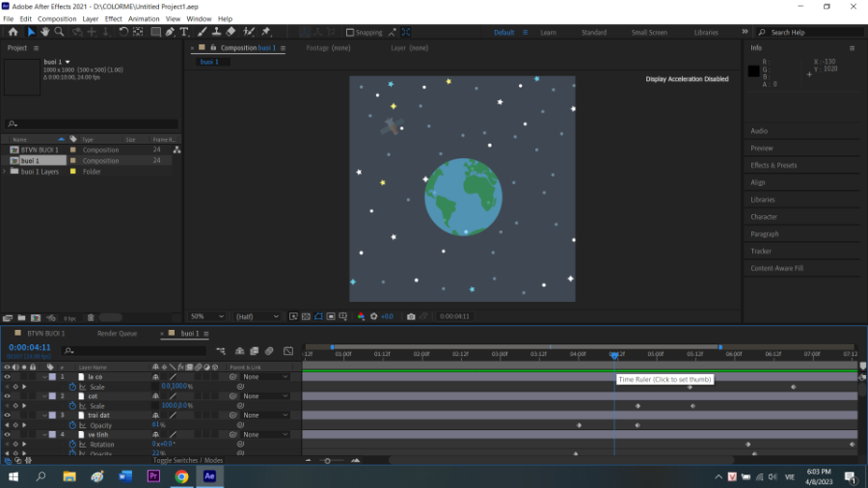Open parent dropdown for 'la co' layer
The height and width of the screenshot is (488, 868).
(265, 377)
